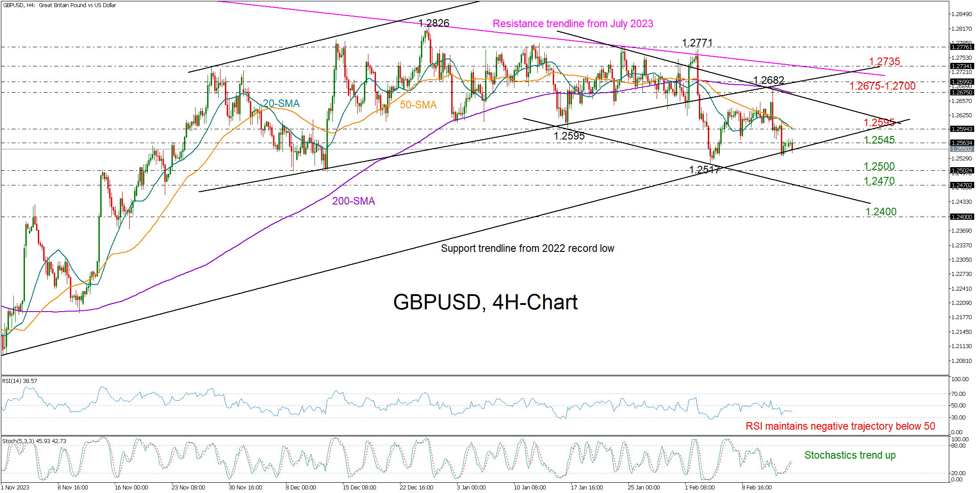Click the 1.2826 peak price annotation

433,23
